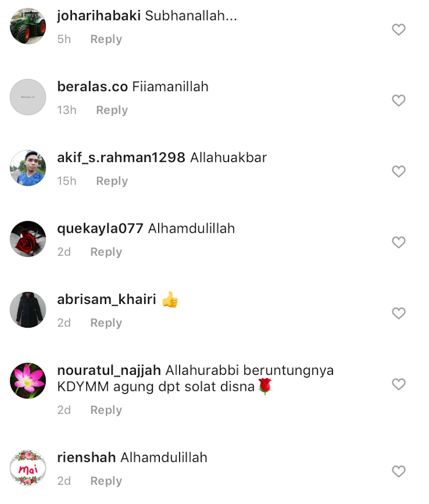Visit abrisam_khairi username link
The width and height of the screenshot is (429, 504).
(107, 300)
